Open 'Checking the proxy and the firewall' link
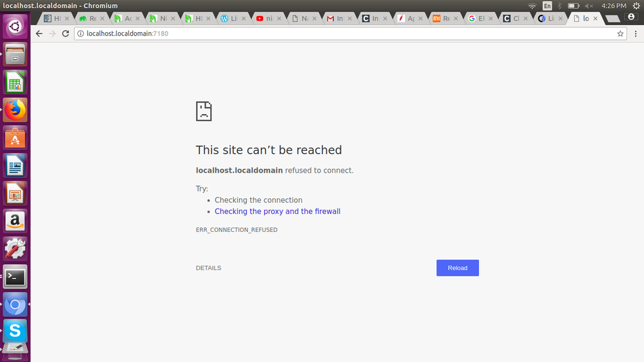The height and width of the screenshot is (362, 644). tap(277, 211)
